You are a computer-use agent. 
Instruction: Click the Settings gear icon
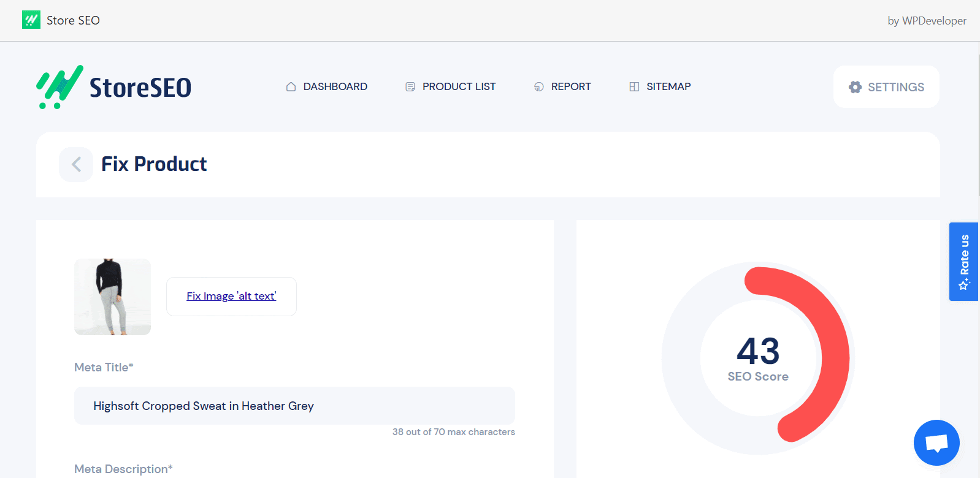coord(855,87)
